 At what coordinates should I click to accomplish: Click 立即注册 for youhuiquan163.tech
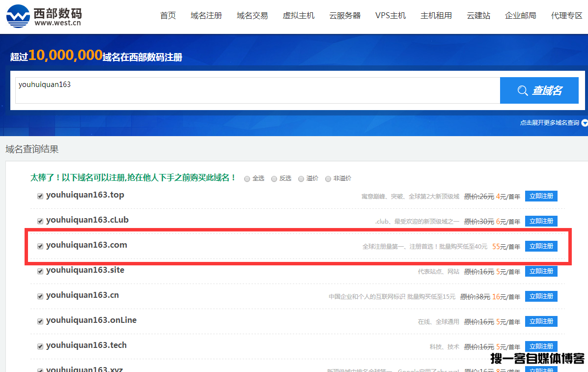pyautogui.click(x=541, y=346)
